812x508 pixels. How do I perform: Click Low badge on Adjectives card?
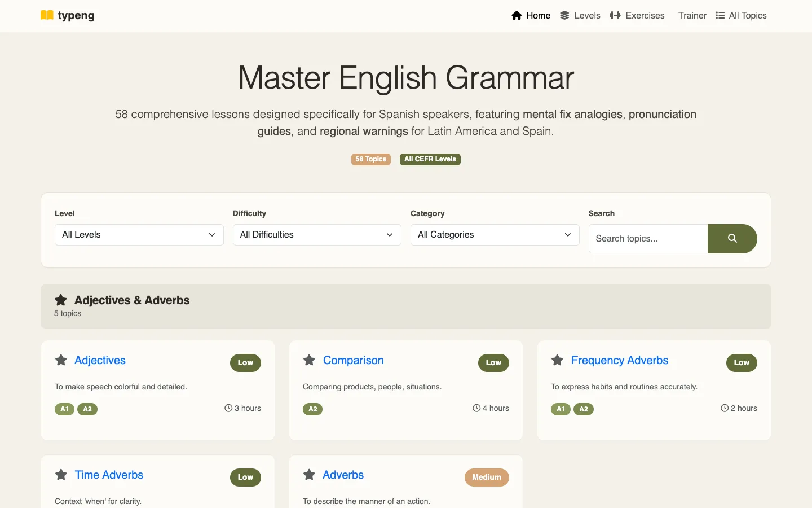[x=245, y=362]
